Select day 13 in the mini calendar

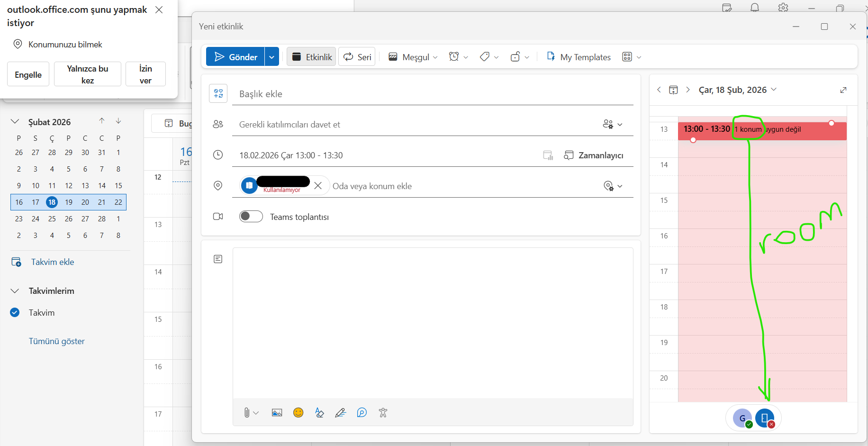point(85,185)
